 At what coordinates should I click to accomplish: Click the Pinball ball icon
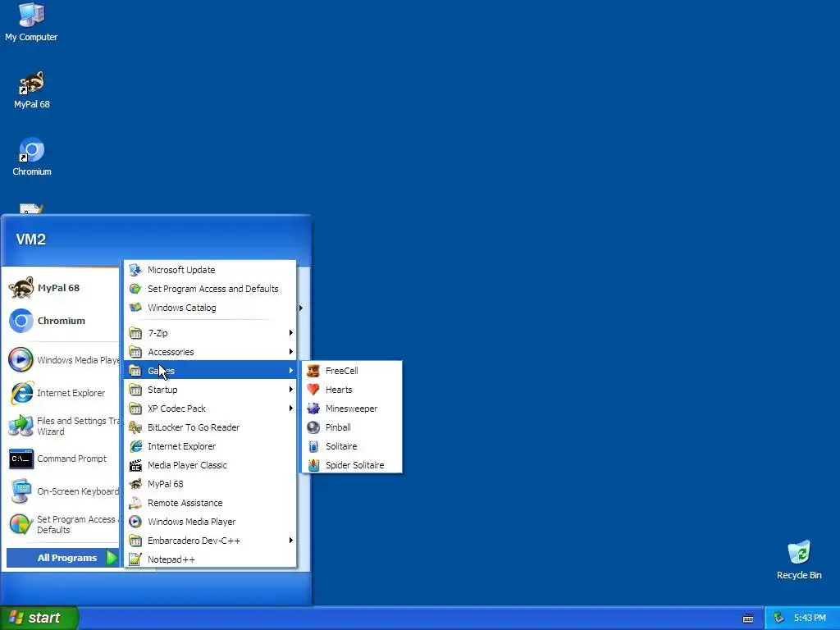click(313, 427)
